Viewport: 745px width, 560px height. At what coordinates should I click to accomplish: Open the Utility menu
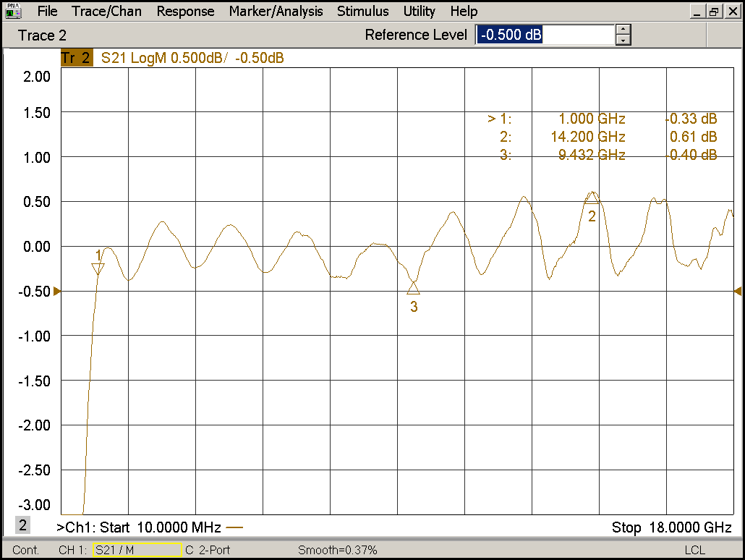coord(419,11)
